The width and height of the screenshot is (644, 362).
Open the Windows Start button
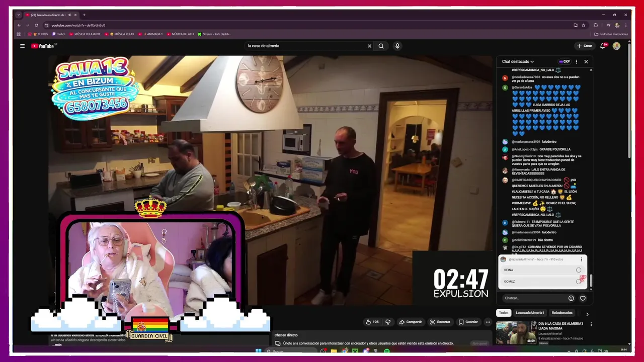(258, 351)
